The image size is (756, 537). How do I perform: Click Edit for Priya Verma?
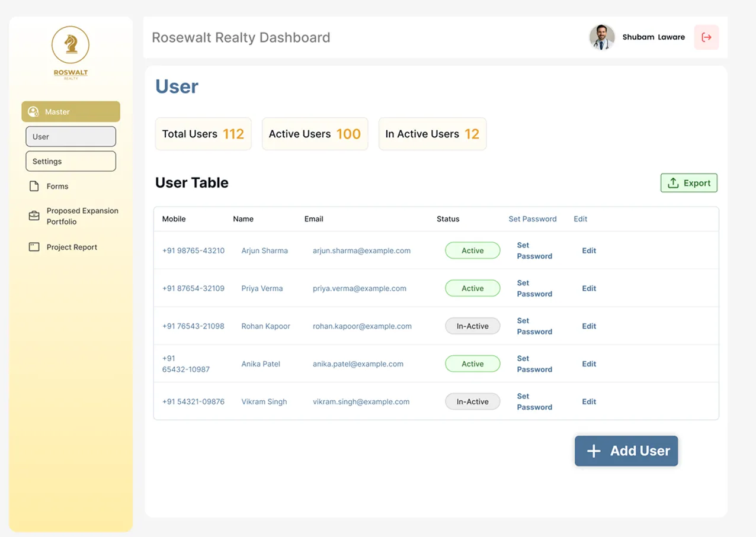pos(588,288)
